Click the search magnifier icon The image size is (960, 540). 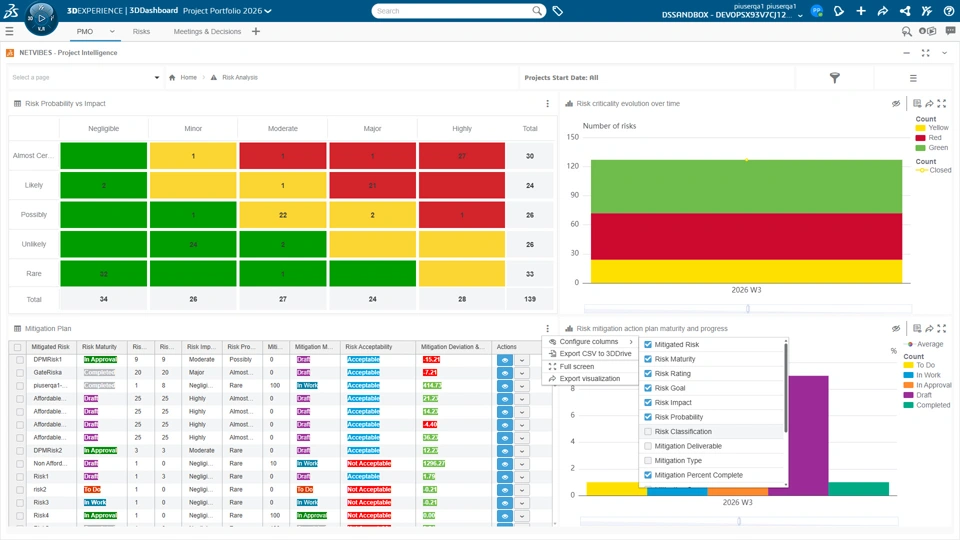537,11
